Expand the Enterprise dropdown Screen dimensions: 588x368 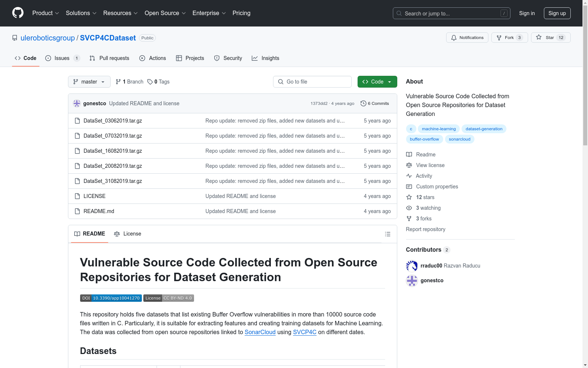(209, 13)
